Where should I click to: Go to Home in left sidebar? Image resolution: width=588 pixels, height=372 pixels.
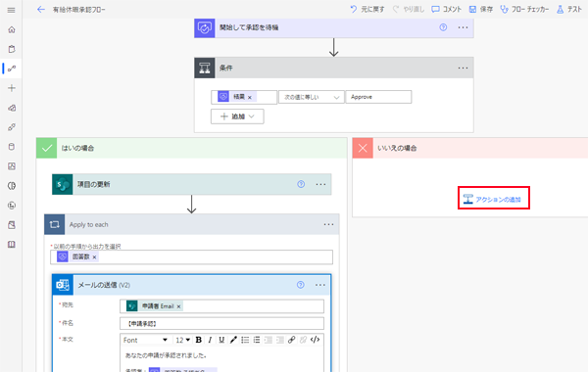(x=12, y=29)
